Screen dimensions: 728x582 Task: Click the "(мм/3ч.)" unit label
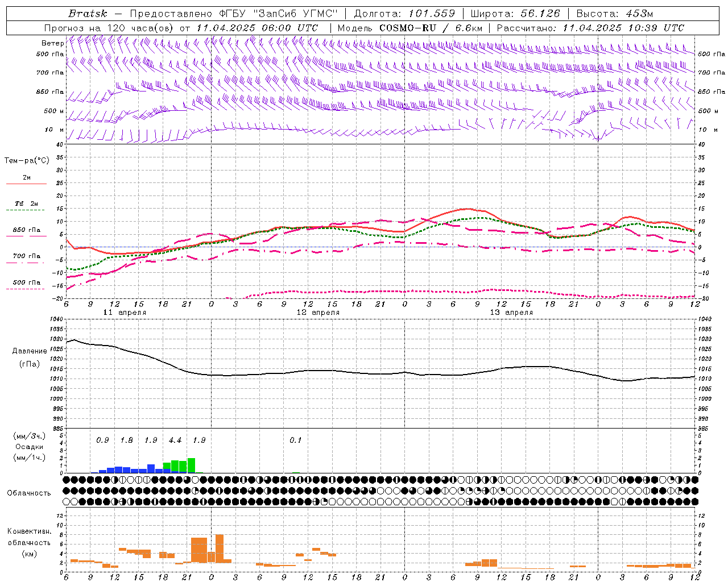tap(30, 436)
